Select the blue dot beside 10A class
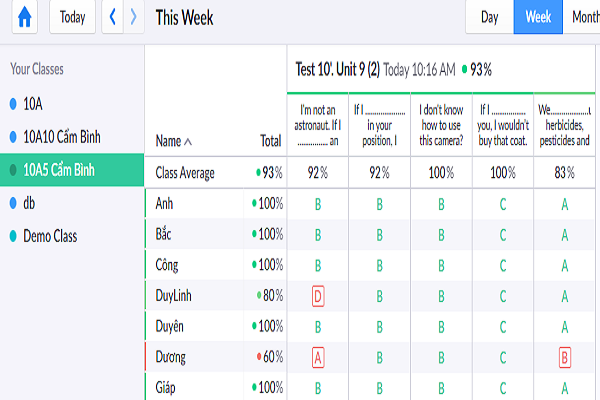The width and height of the screenshot is (600, 400). click(13, 104)
